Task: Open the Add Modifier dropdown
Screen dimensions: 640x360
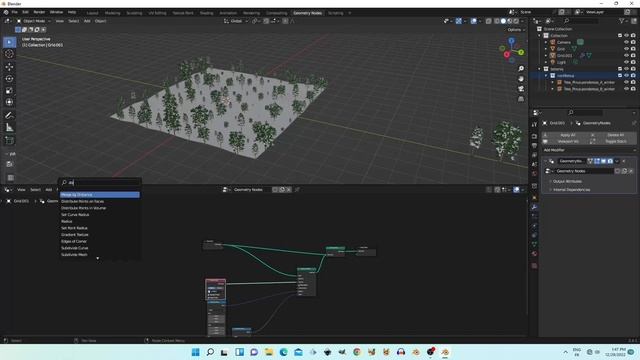Action: (589, 150)
